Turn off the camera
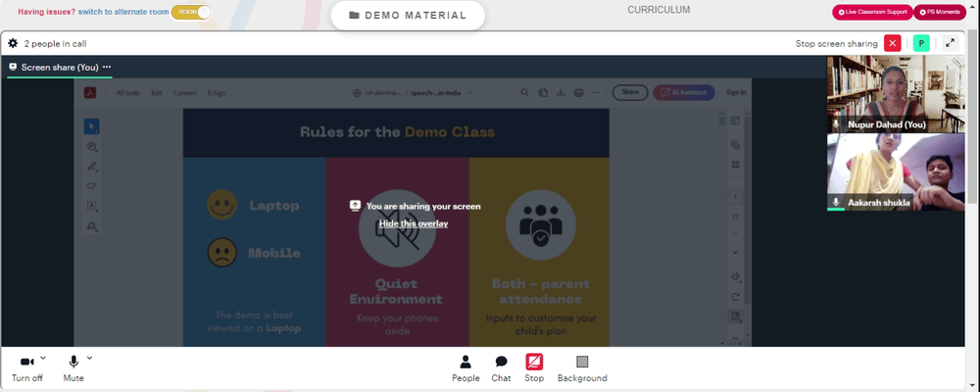980x392 pixels. point(26,368)
